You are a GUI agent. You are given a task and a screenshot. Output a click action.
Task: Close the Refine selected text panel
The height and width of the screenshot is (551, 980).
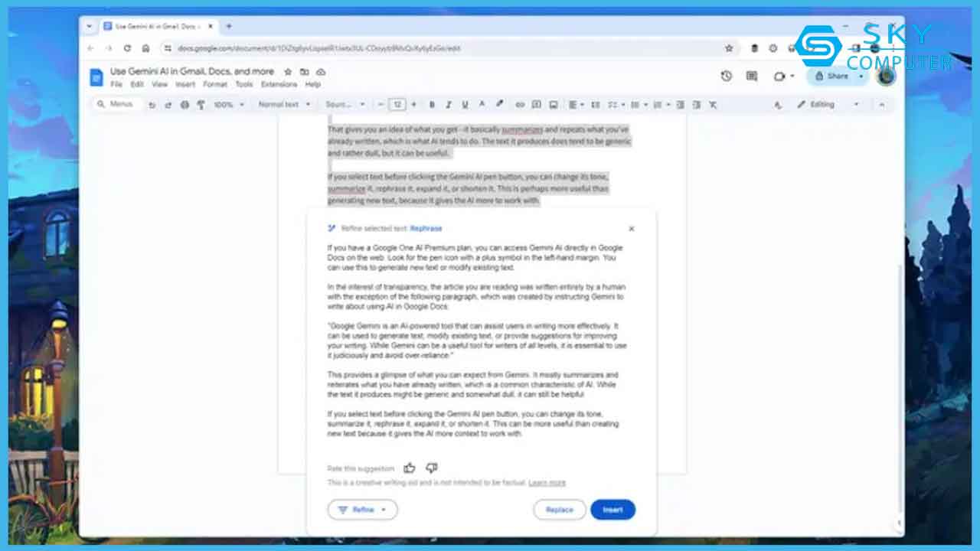tap(632, 229)
